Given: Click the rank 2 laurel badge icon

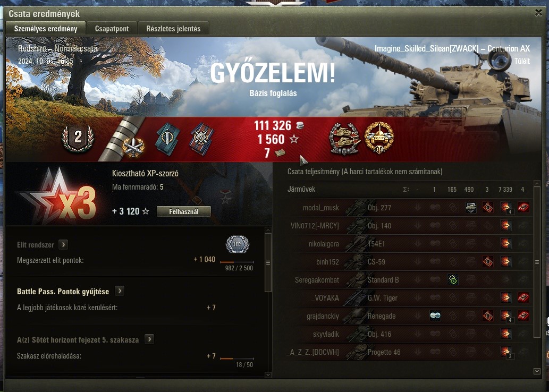Looking at the screenshot, I should point(78,138).
